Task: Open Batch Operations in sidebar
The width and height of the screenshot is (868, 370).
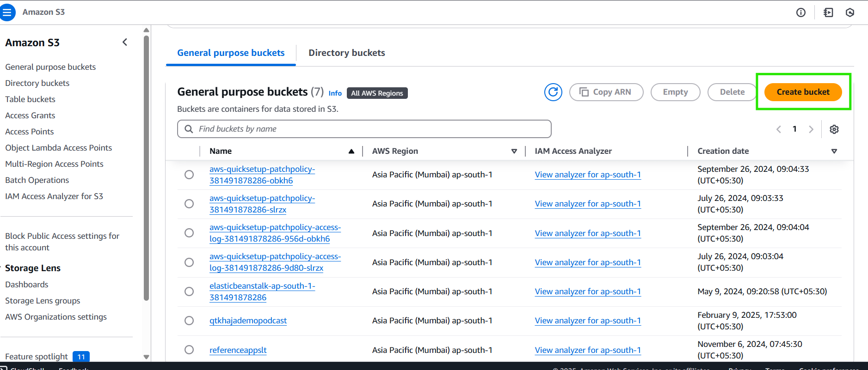Action: [x=37, y=180]
